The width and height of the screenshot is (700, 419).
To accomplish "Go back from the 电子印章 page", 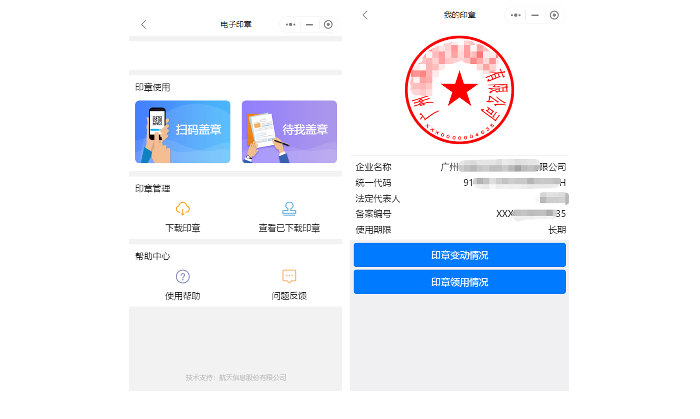I will [144, 24].
